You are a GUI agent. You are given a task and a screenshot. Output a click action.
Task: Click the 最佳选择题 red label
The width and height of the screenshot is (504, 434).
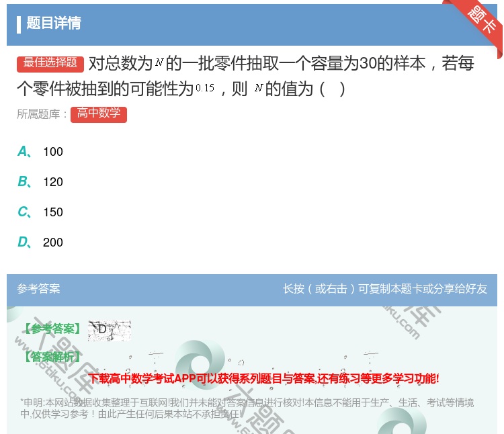[50, 63]
